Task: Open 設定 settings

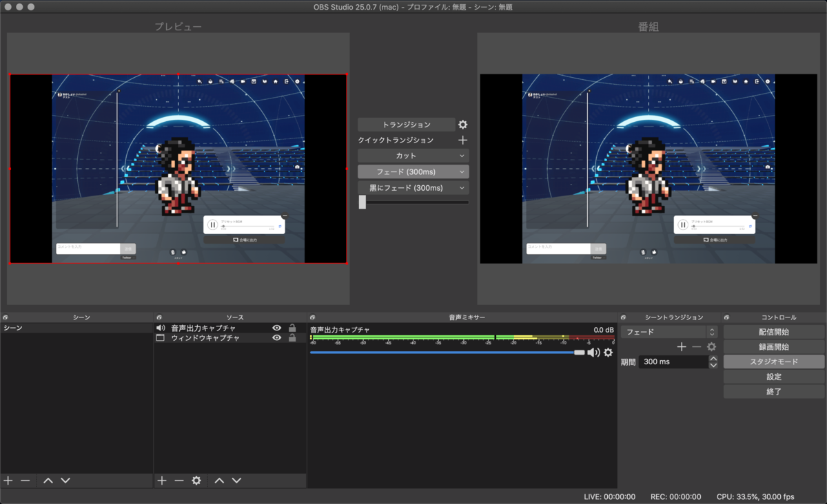Action: (x=774, y=377)
